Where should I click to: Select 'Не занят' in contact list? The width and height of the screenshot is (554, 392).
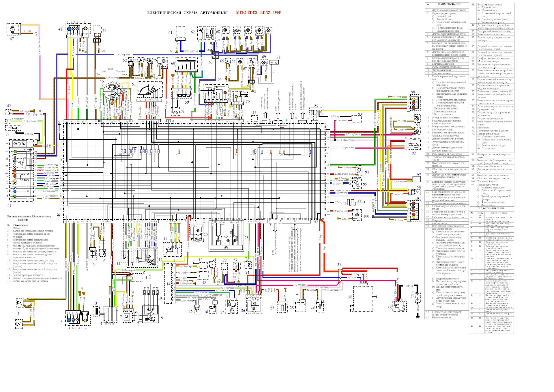(17, 237)
